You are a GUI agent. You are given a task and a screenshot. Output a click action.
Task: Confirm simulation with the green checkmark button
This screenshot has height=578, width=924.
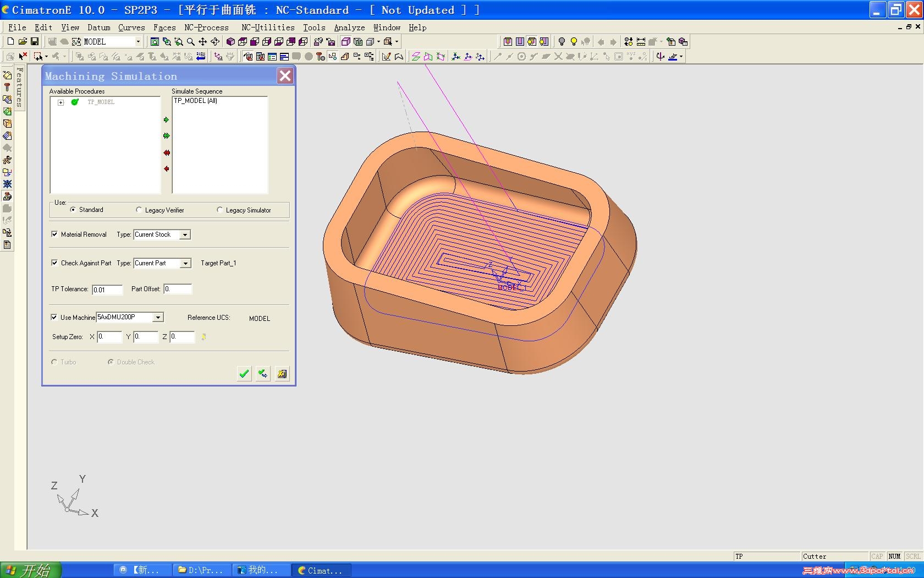pyautogui.click(x=244, y=374)
